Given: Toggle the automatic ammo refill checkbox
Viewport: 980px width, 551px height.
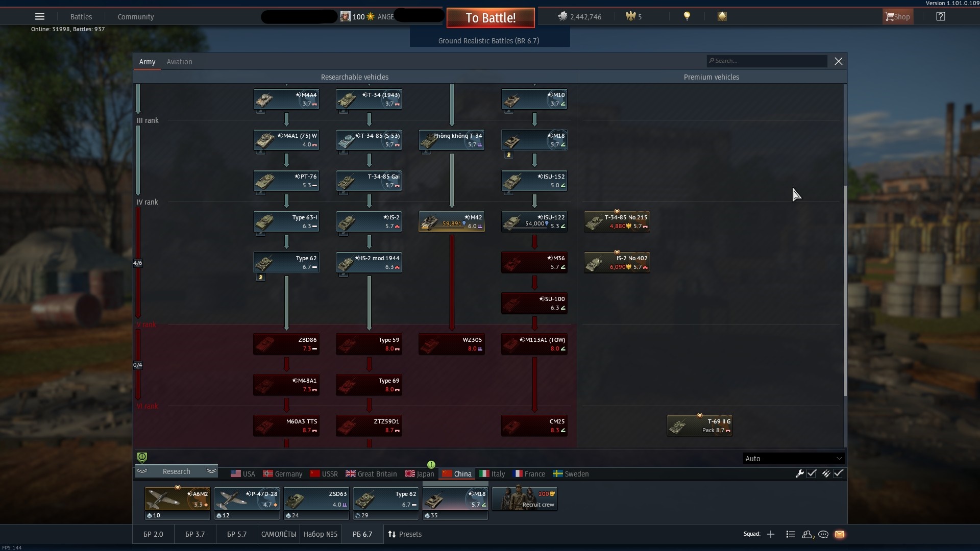Looking at the screenshot, I should coord(838,473).
